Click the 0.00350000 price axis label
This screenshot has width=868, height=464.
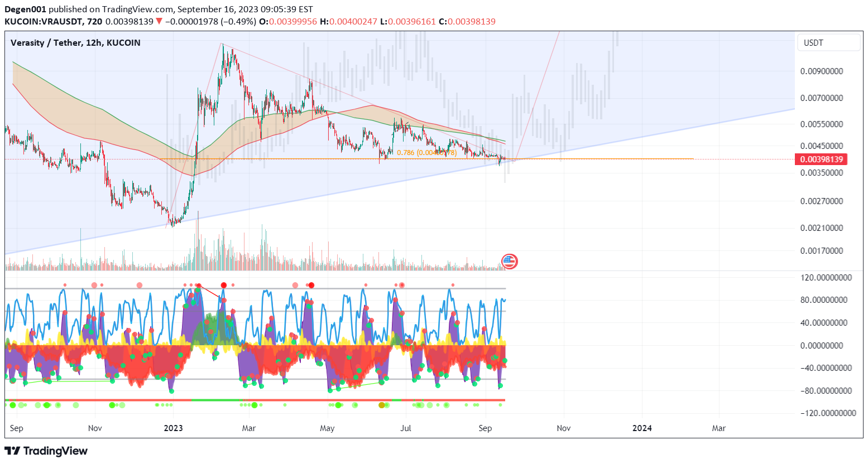pos(822,173)
